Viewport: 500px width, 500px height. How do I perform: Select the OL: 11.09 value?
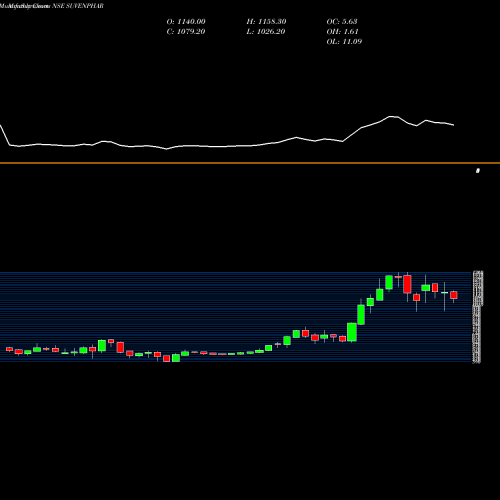click(344, 42)
